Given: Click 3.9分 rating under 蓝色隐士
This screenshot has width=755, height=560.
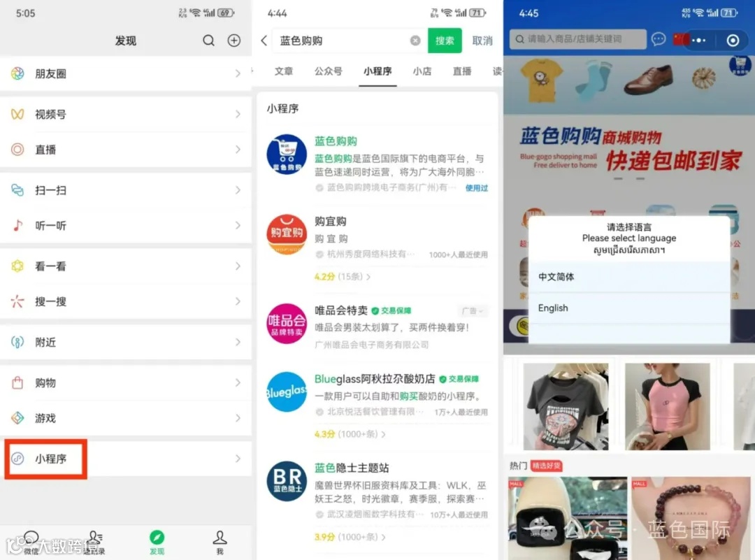Looking at the screenshot, I should pos(324,537).
